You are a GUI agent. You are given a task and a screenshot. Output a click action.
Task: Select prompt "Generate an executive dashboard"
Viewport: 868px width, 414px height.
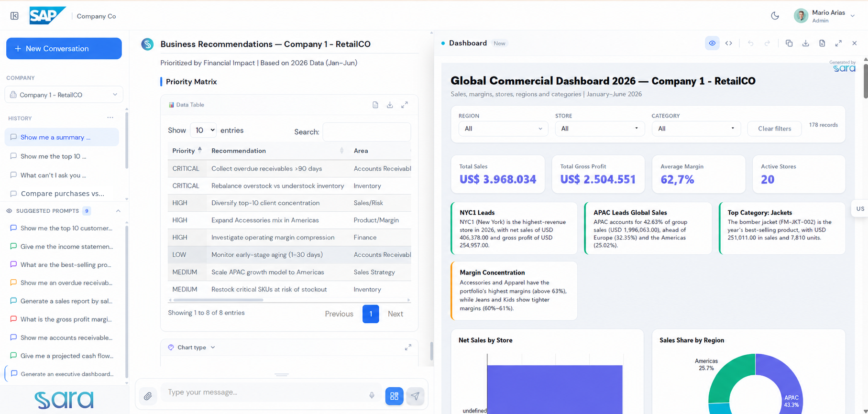pos(62,374)
